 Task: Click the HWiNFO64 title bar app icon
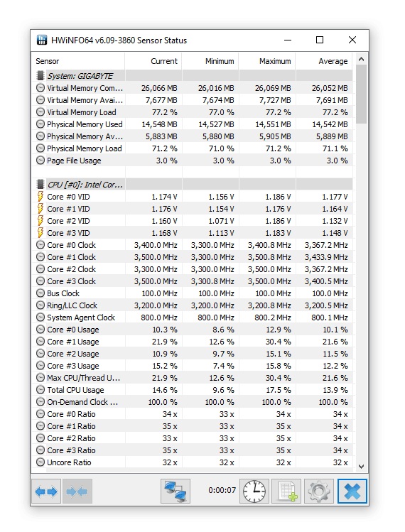click(42, 40)
